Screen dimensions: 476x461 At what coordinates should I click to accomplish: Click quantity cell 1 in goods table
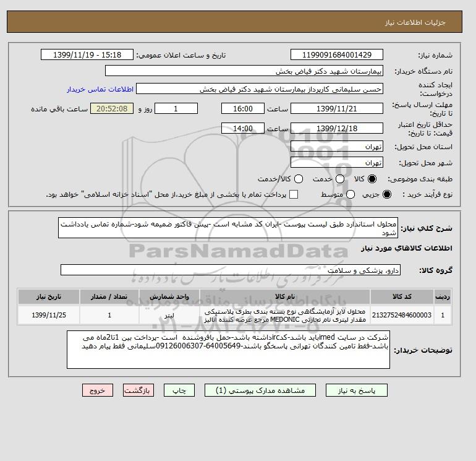(109, 315)
